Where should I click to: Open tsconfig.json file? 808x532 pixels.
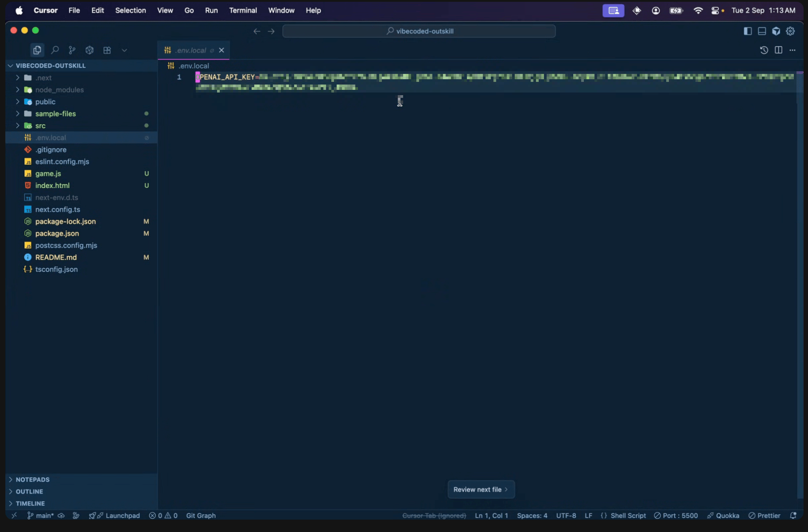coord(82,269)
